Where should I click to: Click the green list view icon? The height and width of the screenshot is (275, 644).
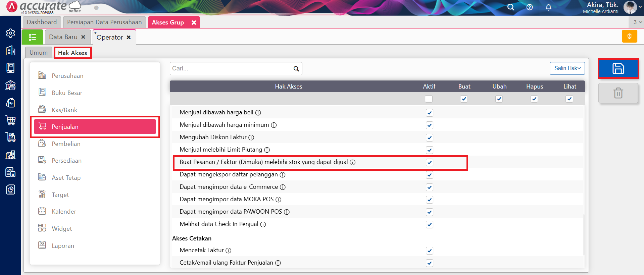(x=32, y=37)
